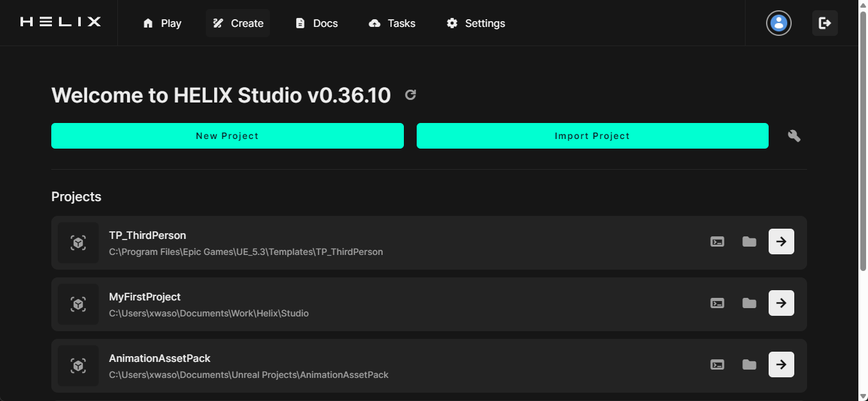868x401 pixels.
Task: Click the user profile avatar
Action: click(778, 23)
